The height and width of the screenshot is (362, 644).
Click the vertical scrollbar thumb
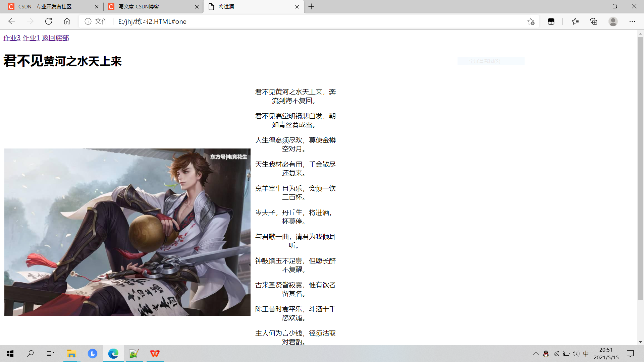pos(640,169)
